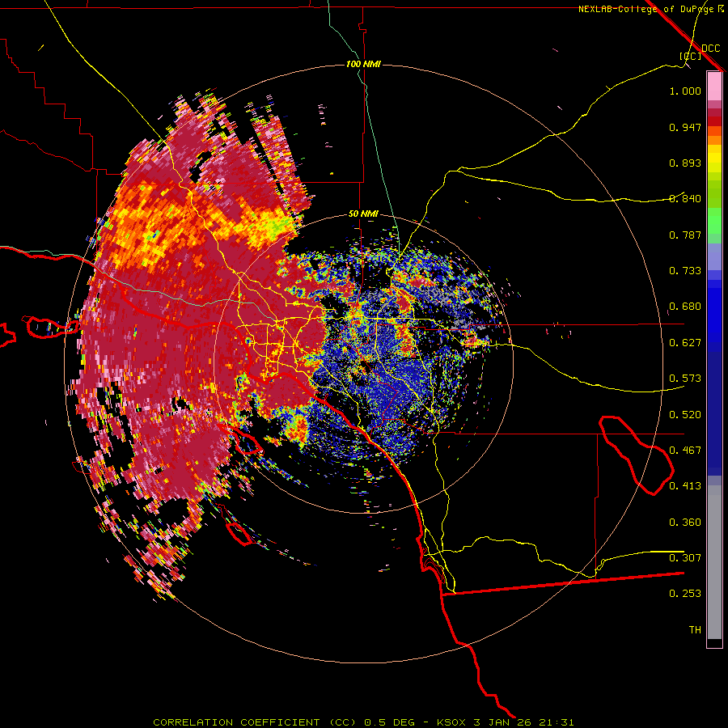The image size is (728, 728).
Task: Click the 0.840 scale value
Action: click(685, 199)
